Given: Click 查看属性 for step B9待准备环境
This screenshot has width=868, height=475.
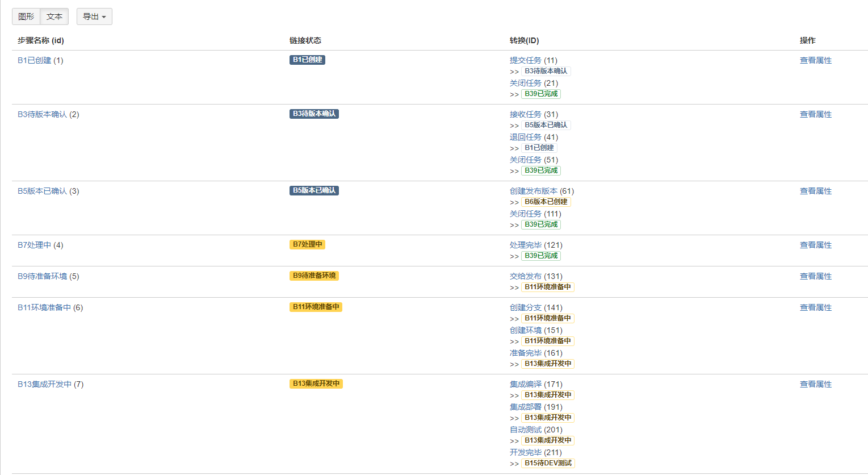Looking at the screenshot, I should click(x=815, y=276).
